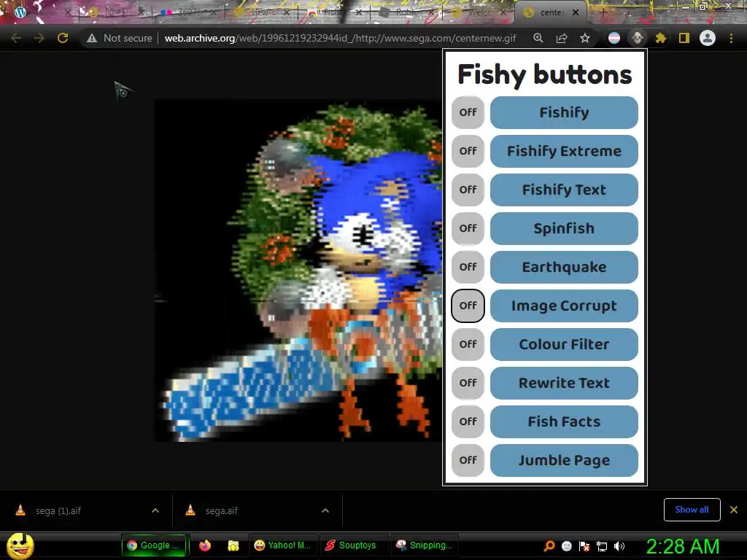747x560 pixels.
Task: Click the zoom magnifier in address bar
Action: point(538,38)
